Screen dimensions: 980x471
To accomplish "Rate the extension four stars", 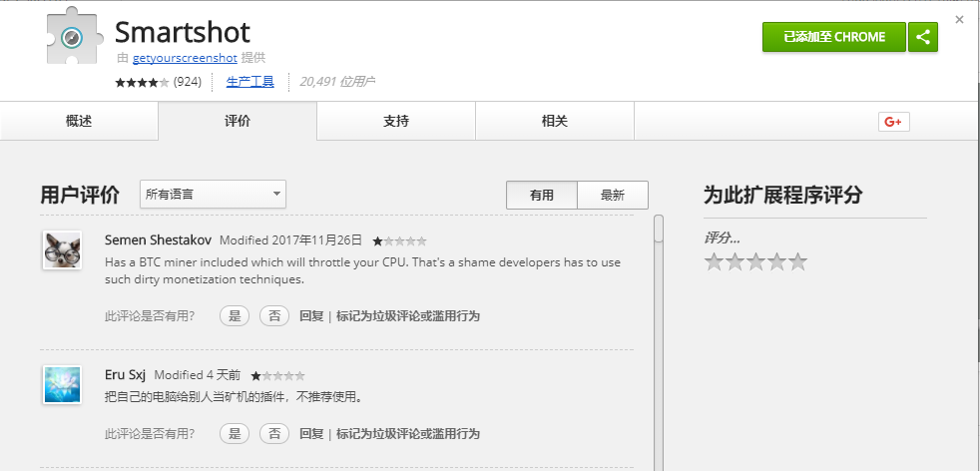I will [x=776, y=261].
